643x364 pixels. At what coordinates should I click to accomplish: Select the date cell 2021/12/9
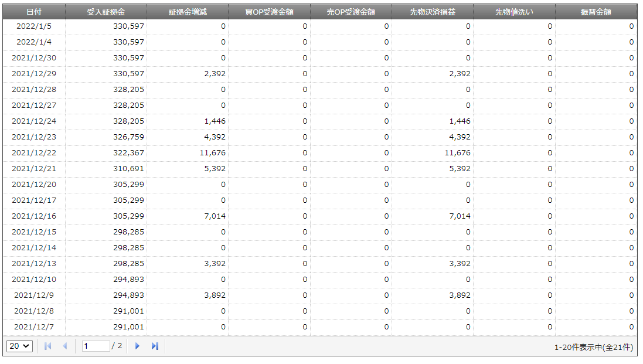(x=34, y=295)
